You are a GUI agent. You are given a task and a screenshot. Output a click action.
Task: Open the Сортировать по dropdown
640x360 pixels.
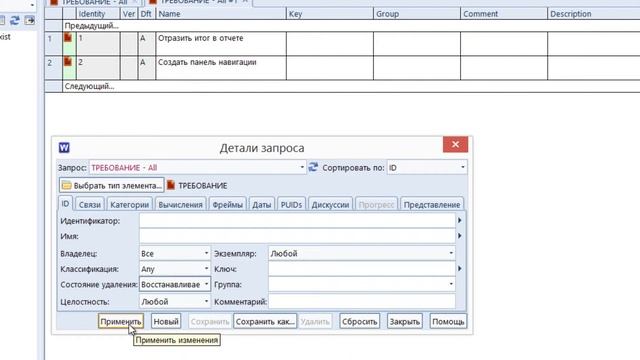coord(462,167)
